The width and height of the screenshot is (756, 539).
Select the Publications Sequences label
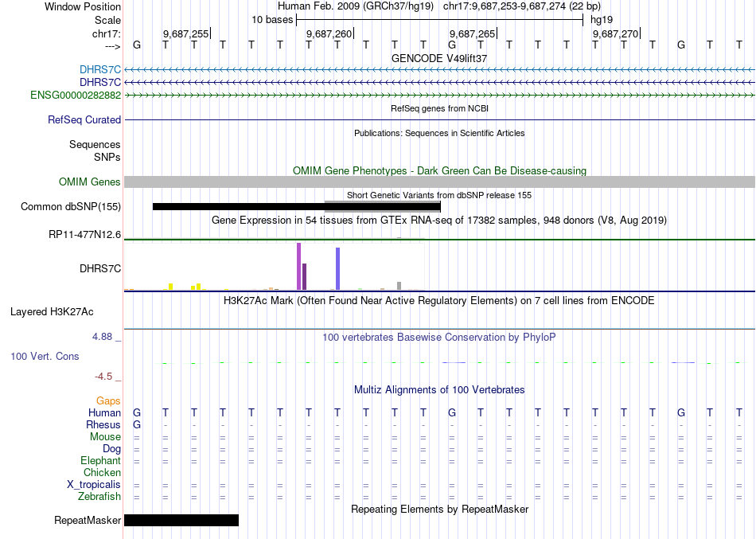[x=95, y=144]
